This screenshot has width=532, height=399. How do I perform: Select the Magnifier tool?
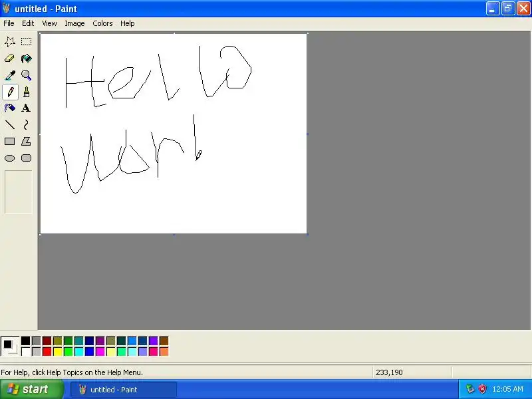click(x=26, y=75)
